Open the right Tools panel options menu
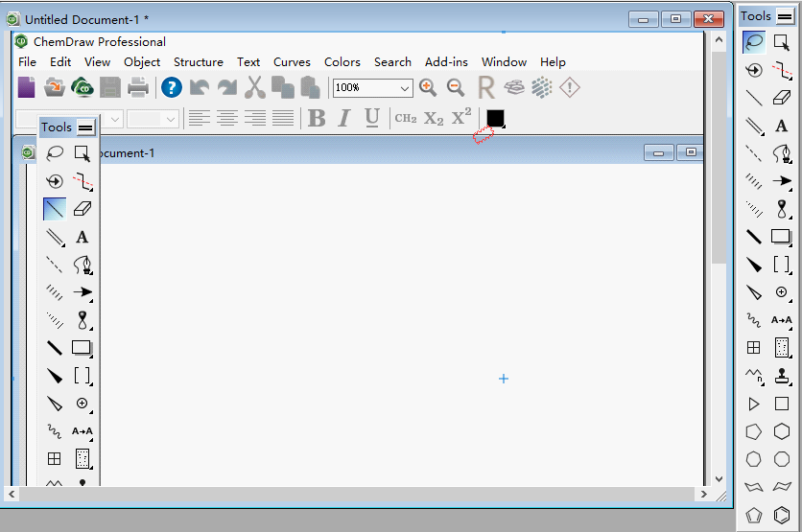 (785, 16)
